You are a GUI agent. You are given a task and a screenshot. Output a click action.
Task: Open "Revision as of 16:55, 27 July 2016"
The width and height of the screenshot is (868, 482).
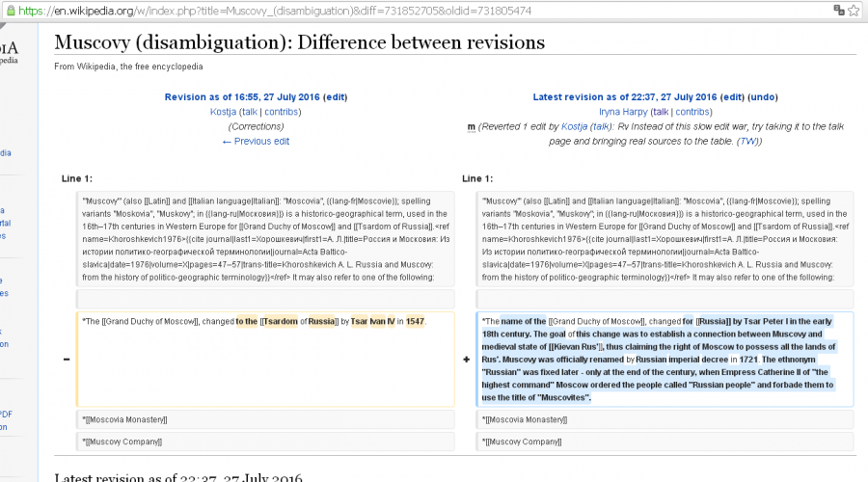[242, 97]
